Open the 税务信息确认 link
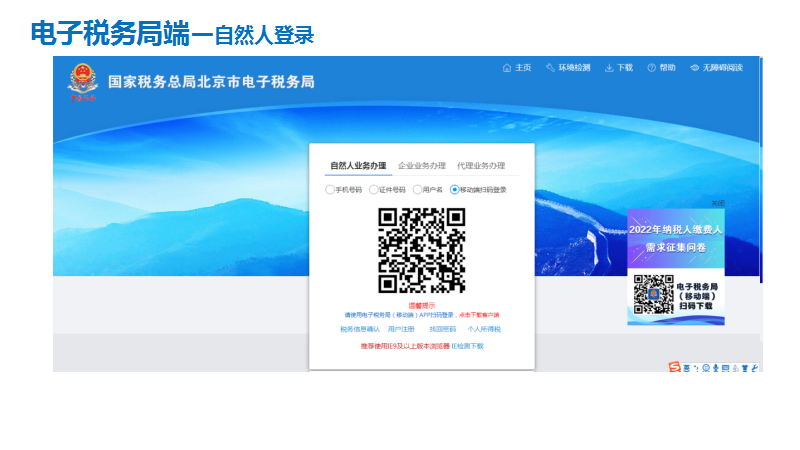 coord(360,330)
